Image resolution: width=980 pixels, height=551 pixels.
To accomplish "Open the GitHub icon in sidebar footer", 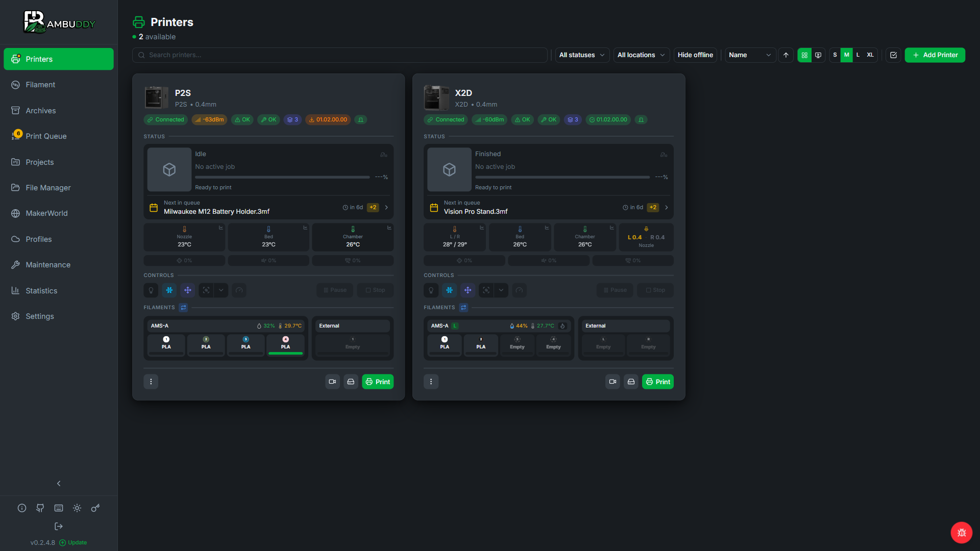I will point(40,508).
